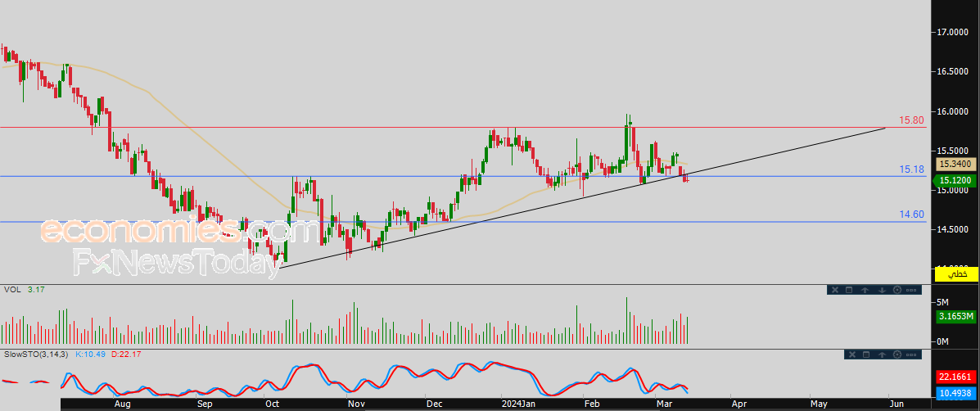Click the Apr marker on time axis
Screen dimensions: 980x411
tap(739, 404)
